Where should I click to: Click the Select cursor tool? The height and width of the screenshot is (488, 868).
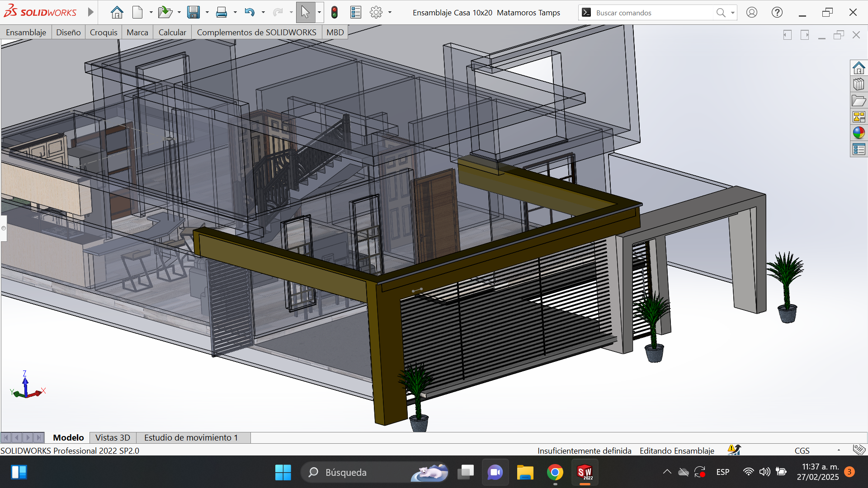(305, 13)
